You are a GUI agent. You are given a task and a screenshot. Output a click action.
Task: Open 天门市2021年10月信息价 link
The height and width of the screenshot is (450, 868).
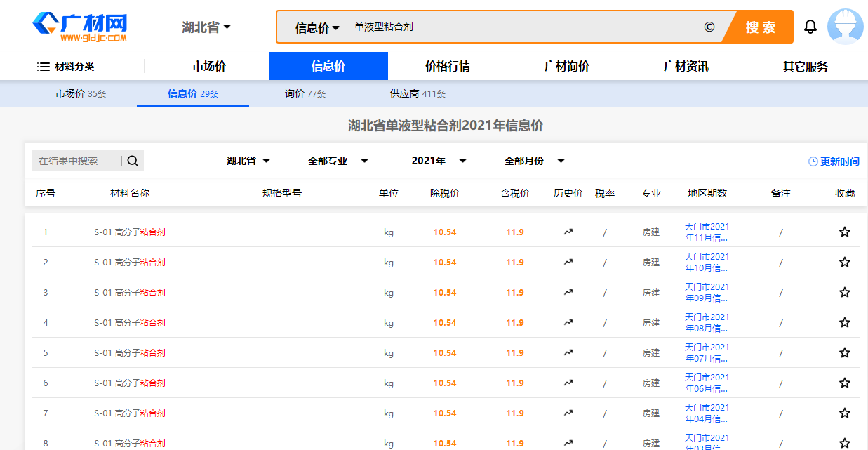tap(707, 263)
